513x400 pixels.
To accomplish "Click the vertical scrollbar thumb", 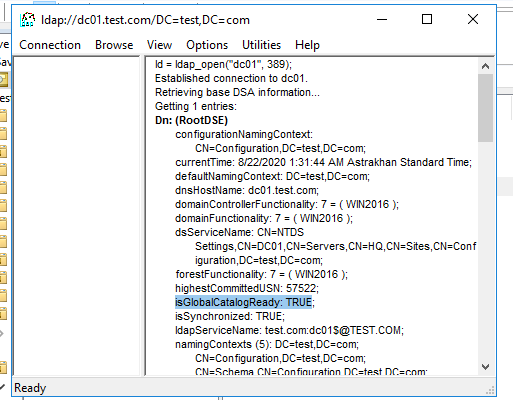I will click(485, 108).
